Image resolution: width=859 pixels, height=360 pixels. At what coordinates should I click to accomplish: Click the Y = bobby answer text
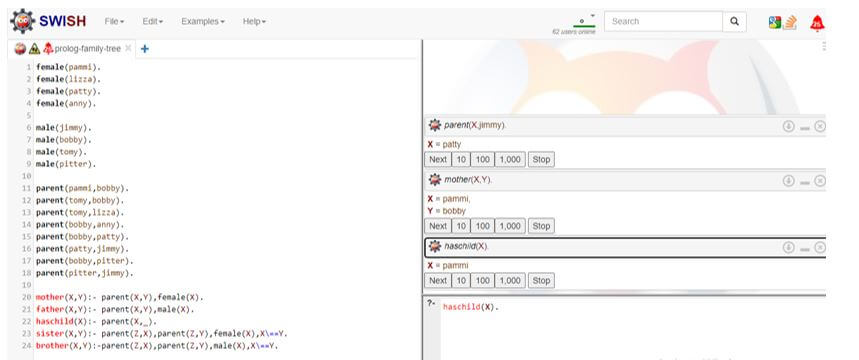446,211
